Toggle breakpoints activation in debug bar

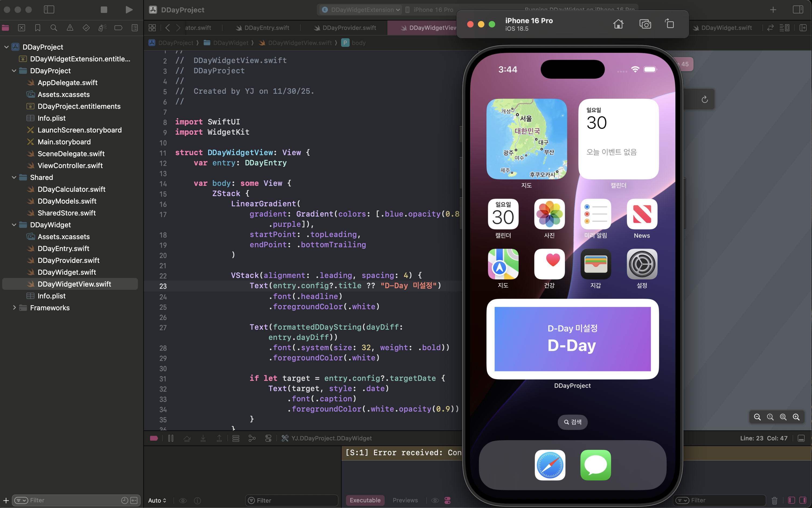point(154,438)
